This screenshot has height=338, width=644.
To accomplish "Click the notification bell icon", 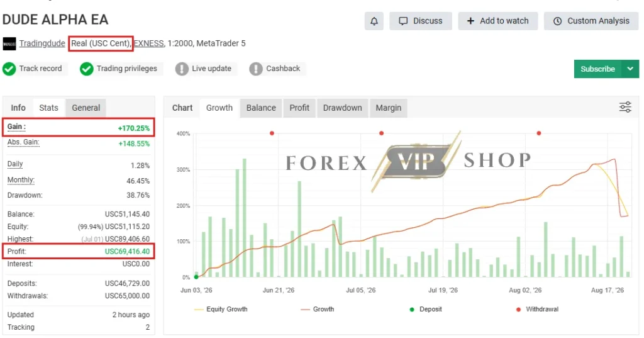I will (x=374, y=21).
